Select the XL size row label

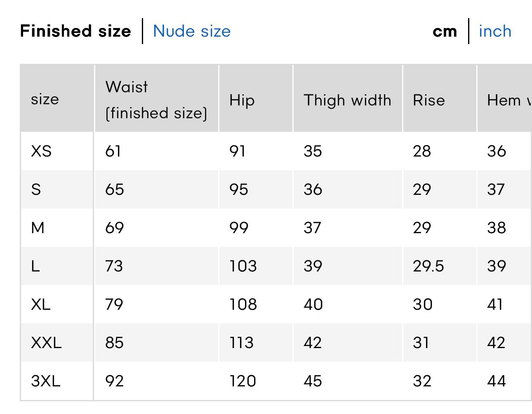pyautogui.click(x=40, y=304)
